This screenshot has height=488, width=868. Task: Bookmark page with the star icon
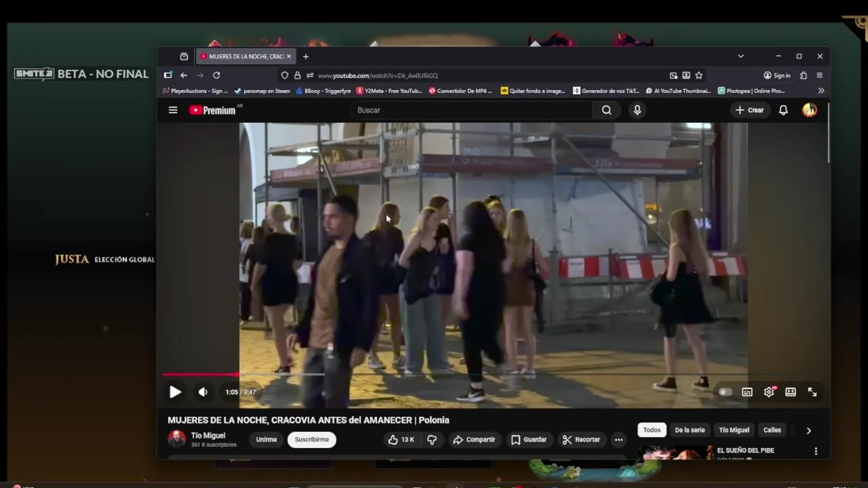[698, 75]
